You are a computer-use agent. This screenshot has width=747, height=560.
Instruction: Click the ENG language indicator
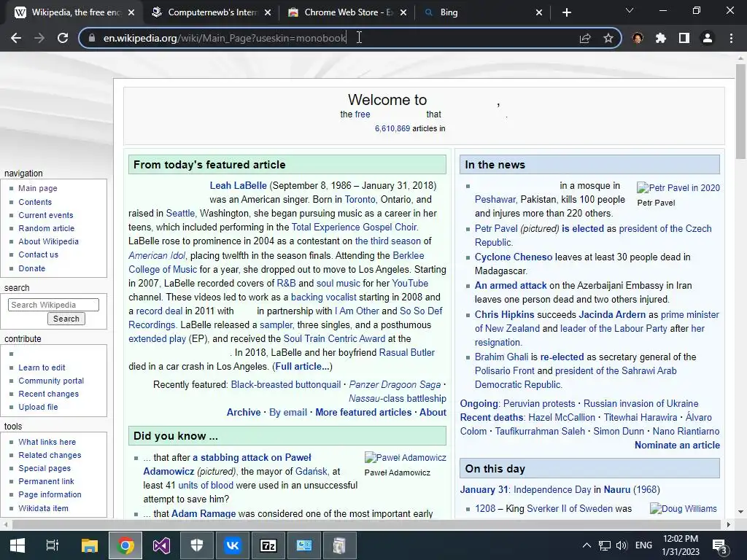(643, 545)
